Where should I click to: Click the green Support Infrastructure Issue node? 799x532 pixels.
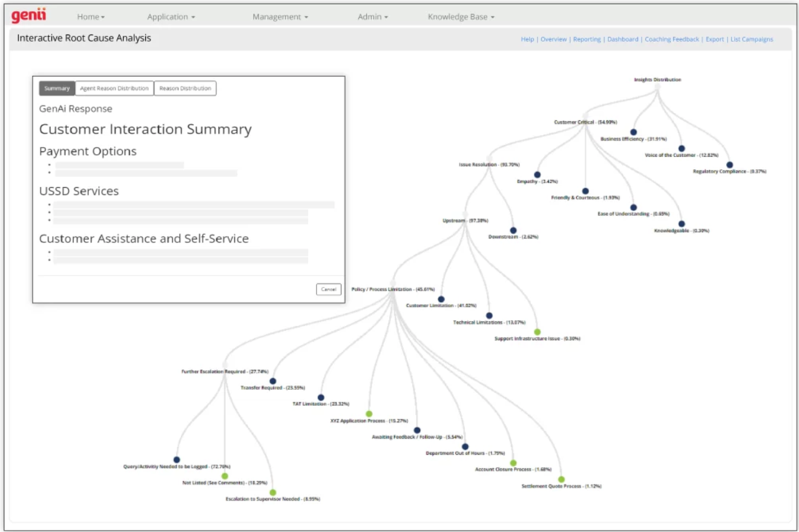tap(537, 332)
